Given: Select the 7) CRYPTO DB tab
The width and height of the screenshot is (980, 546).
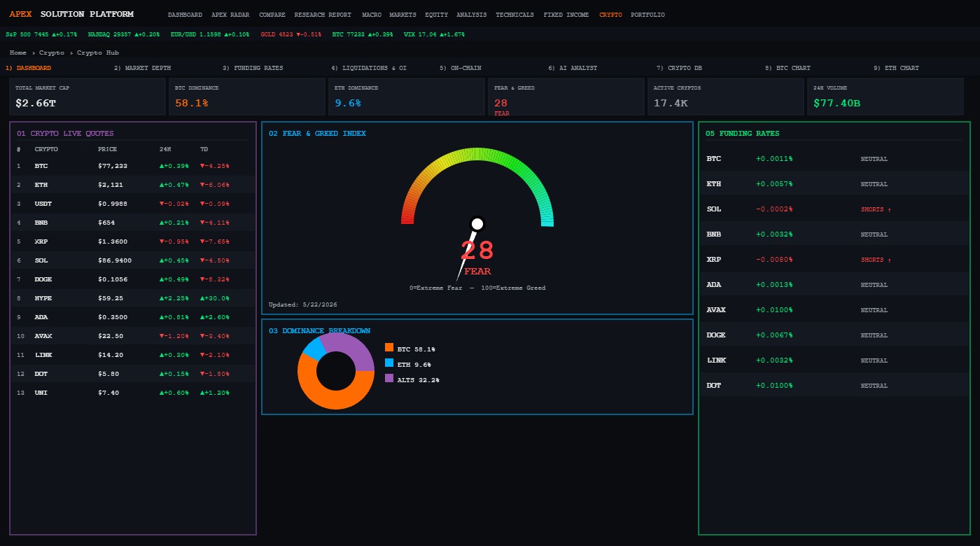Looking at the screenshot, I should [679, 68].
